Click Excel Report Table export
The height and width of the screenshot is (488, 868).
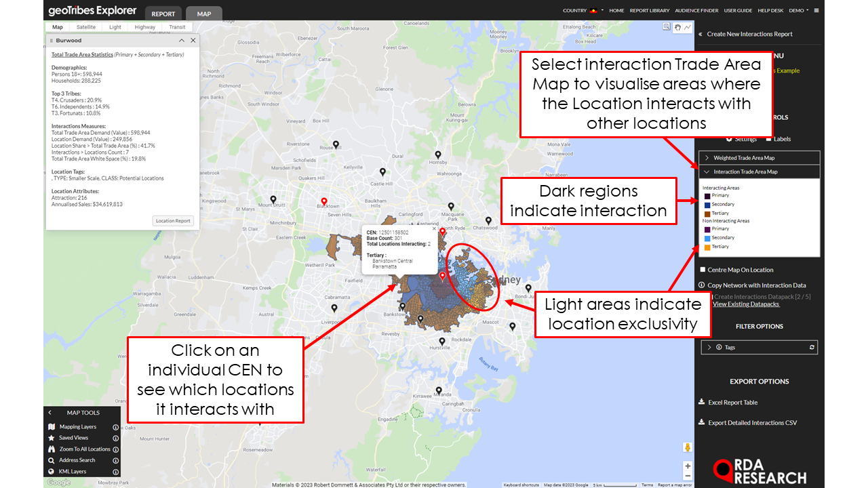pyautogui.click(x=732, y=402)
